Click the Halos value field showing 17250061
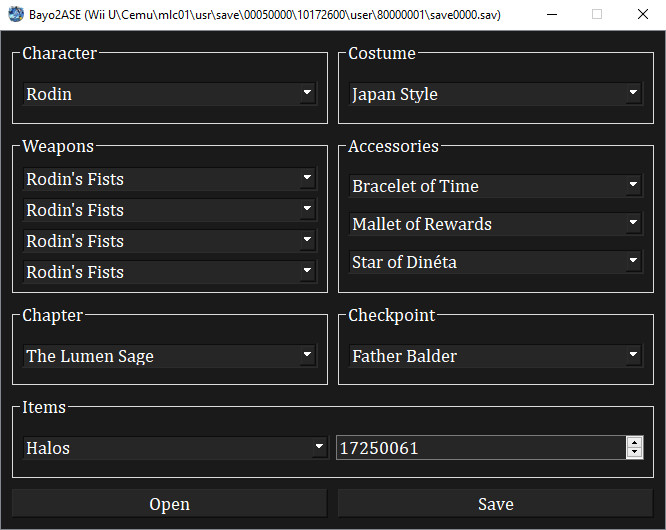 point(480,448)
